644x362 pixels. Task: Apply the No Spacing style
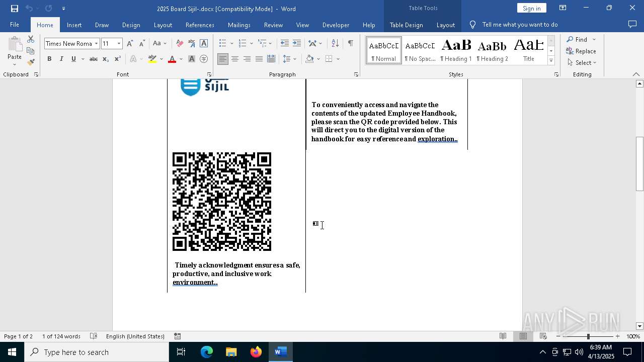420,50
